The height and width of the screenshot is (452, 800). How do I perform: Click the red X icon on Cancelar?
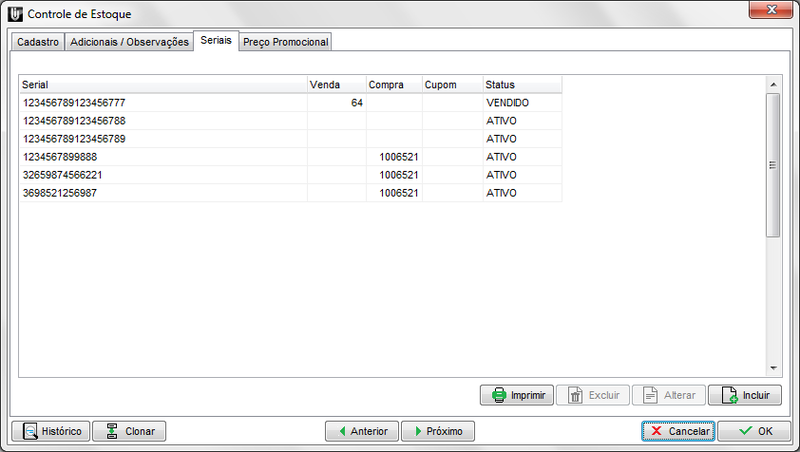pyautogui.click(x=656, y=431)
